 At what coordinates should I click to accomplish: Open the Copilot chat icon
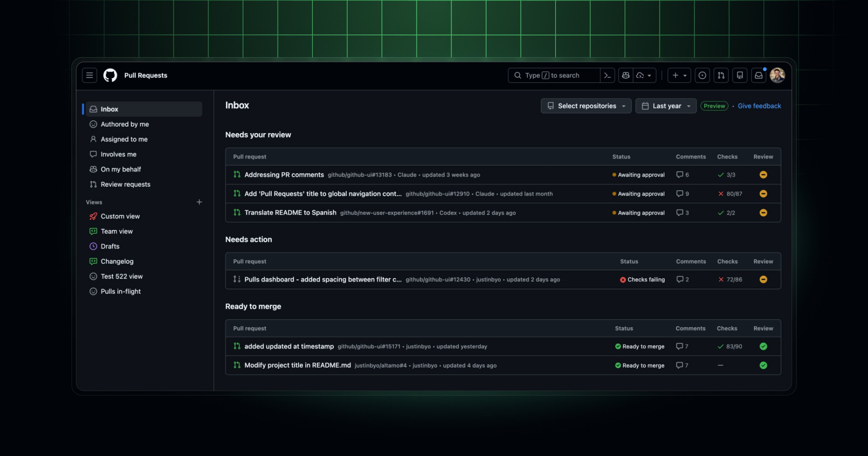[x=626, y=75]
